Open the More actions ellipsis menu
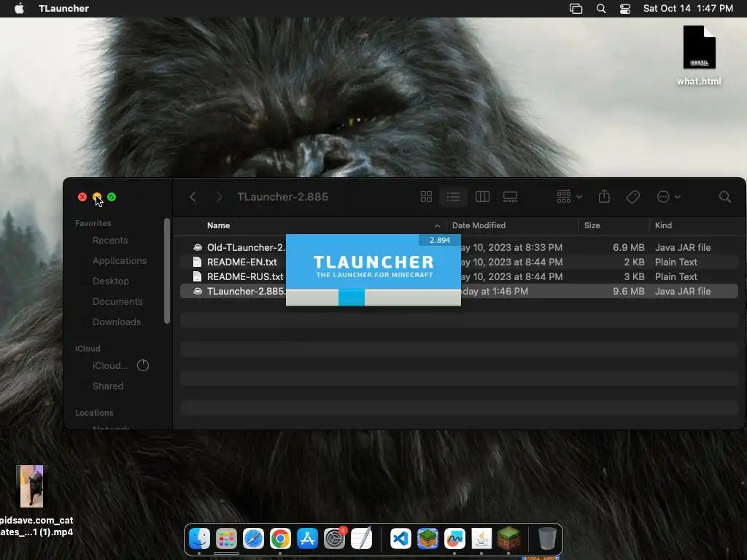The width and height of the screenshot is (747, 560). [668, 197]
